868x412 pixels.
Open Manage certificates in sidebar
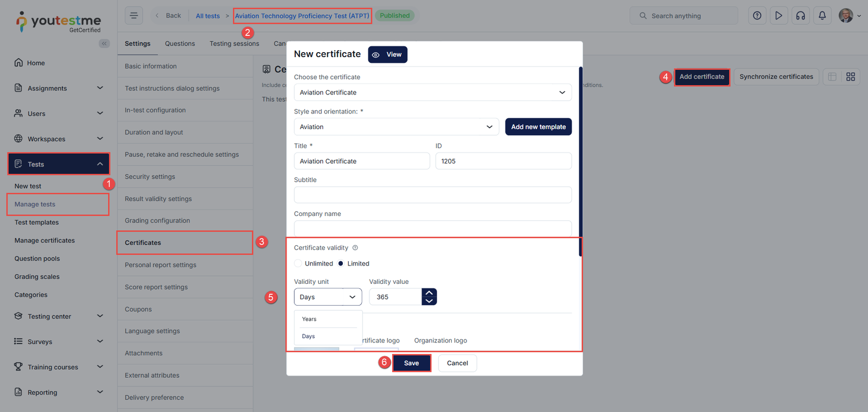pos(44,240)
